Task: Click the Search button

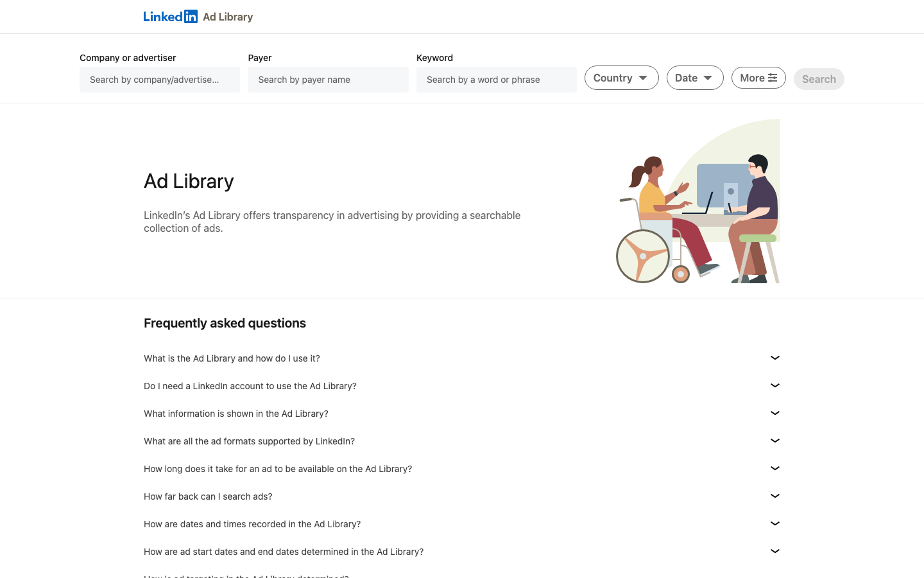Action: 819,79
